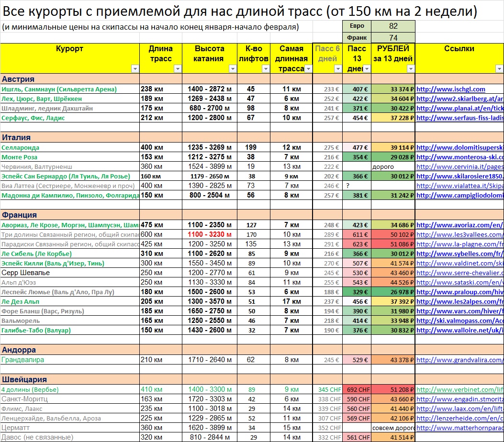This screenshot has width=504, height=442.
Task: Select the Швейцария section header cell
Action: pyautogui.click(x=70, y=379)
